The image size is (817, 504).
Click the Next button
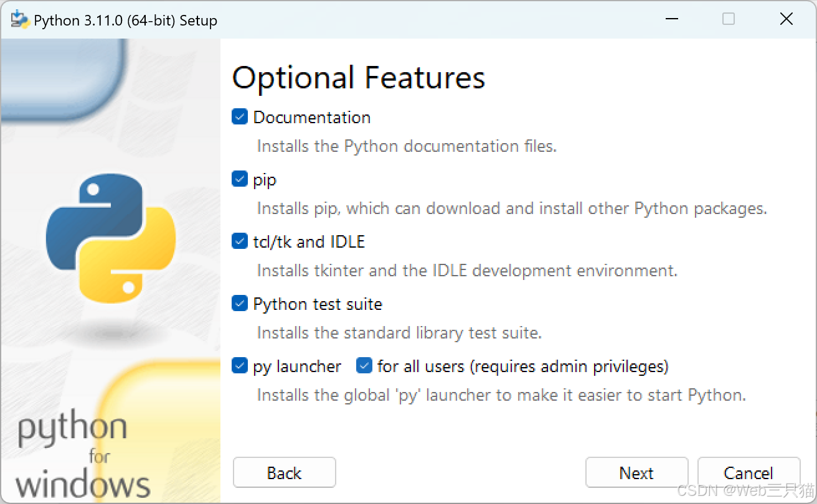pyautogui.click(x=636, y=472)
